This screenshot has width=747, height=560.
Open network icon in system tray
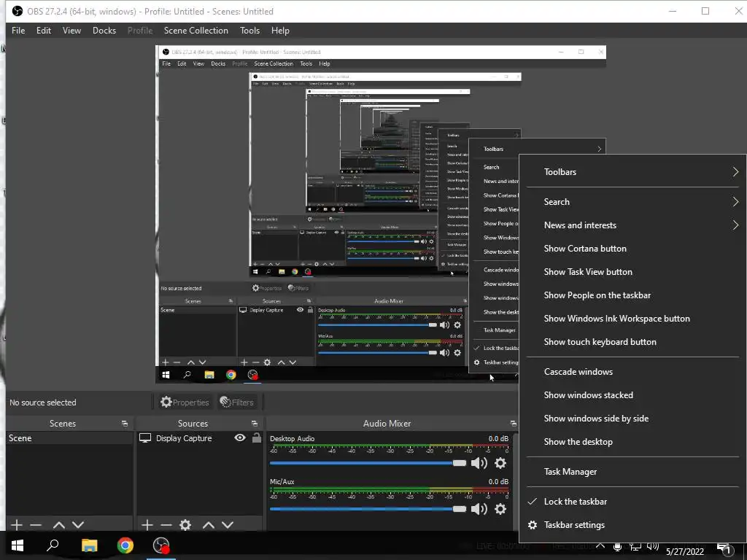click(635, 547)
